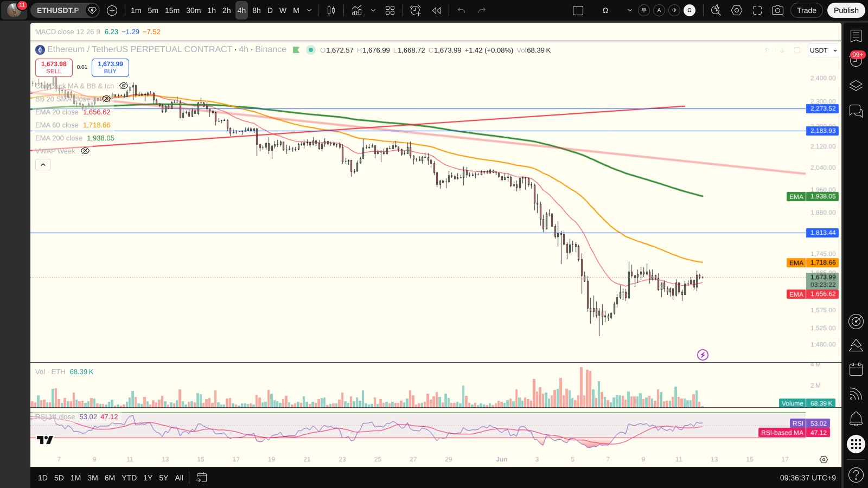Open the calendar icon in right sidebar
This screenshot has height=488, width=868.
(x=856, y=369)
